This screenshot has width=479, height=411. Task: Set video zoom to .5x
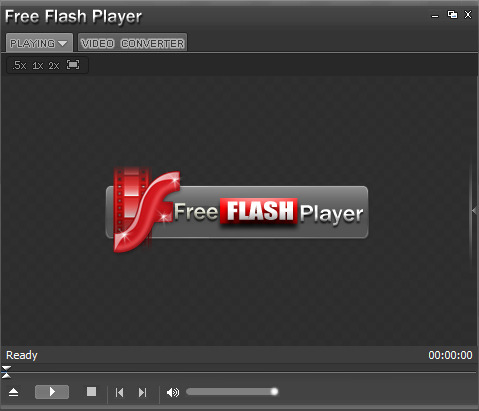19,65
